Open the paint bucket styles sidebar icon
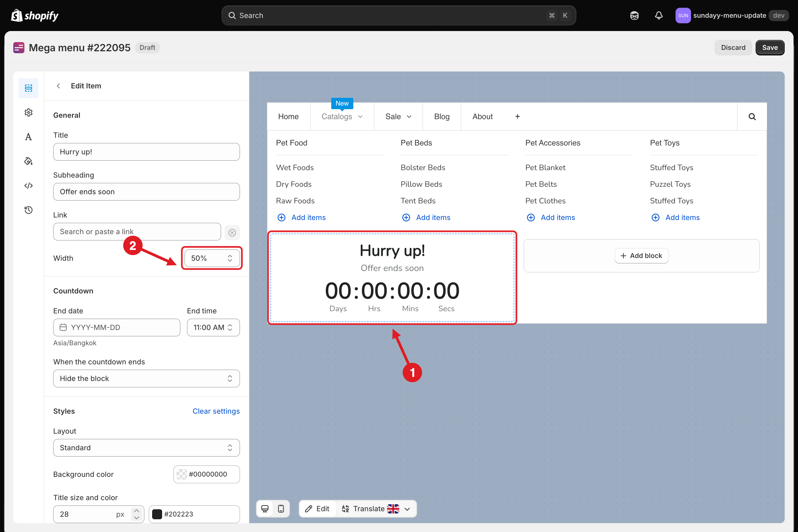 click(29, 161)
